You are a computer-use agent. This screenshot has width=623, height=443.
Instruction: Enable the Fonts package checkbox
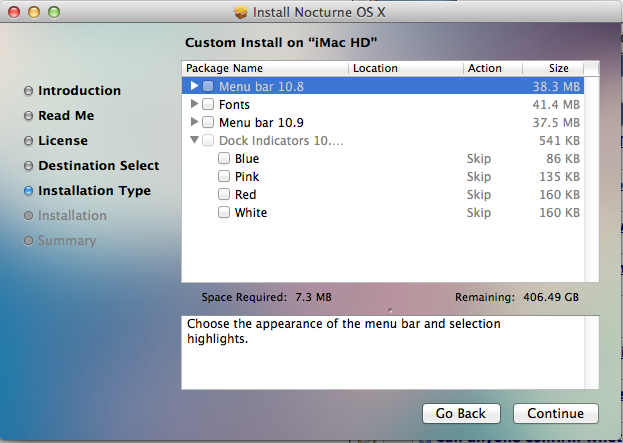click(208, 104)
